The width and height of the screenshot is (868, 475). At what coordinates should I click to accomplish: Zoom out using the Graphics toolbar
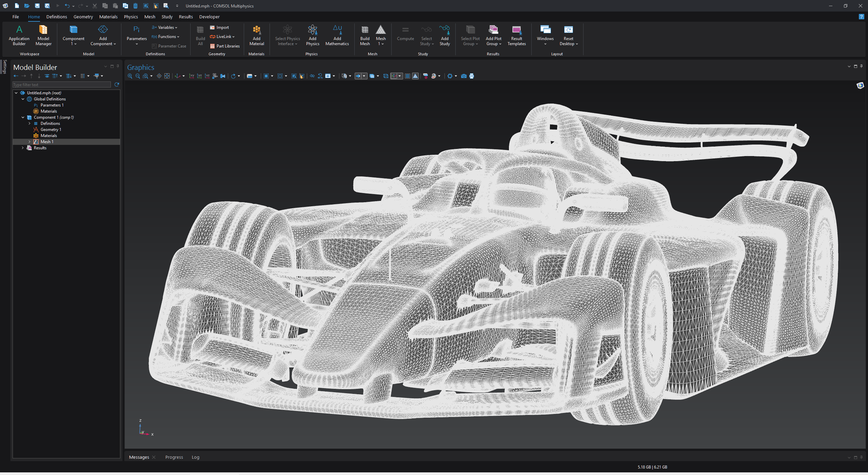[x=138, y=76]
